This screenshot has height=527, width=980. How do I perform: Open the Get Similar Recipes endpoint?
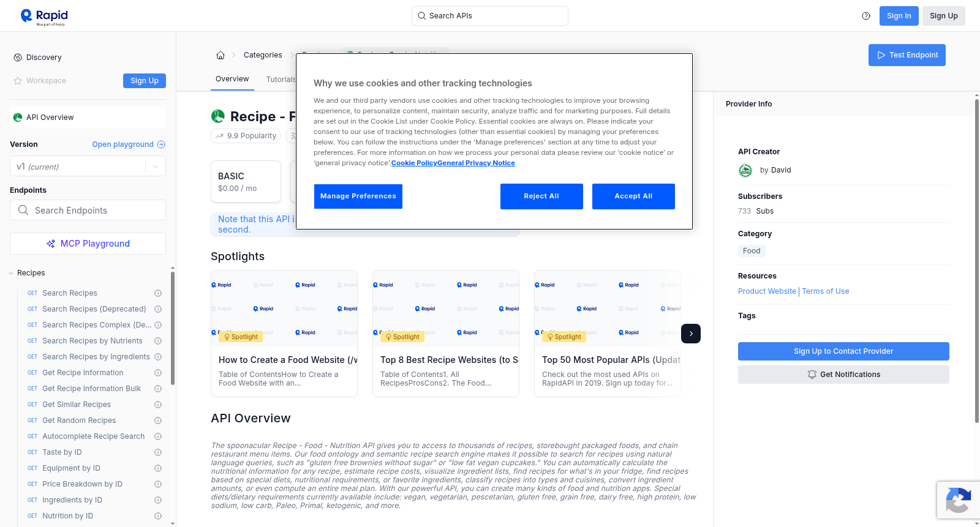77,405
